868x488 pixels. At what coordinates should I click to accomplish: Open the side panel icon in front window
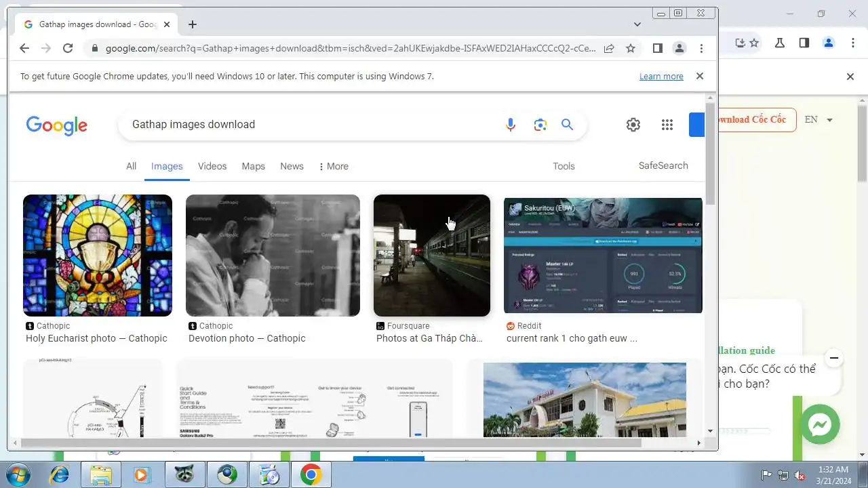[657, 48]
